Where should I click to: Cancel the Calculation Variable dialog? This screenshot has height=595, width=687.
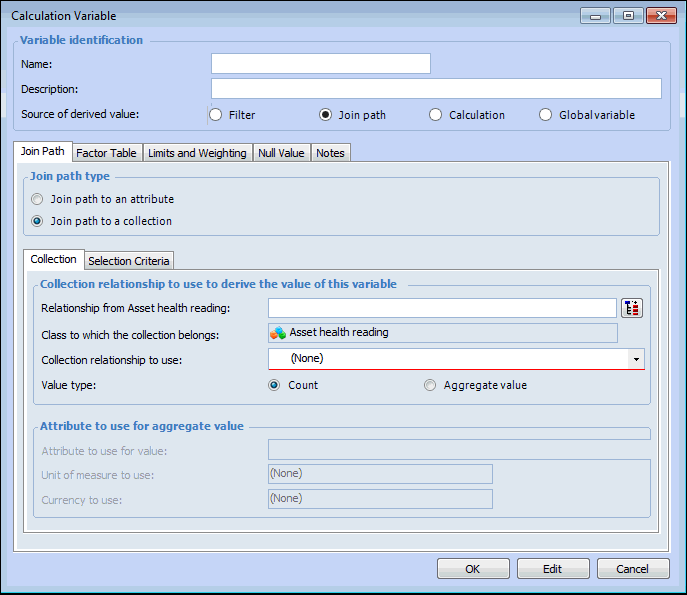632,569
